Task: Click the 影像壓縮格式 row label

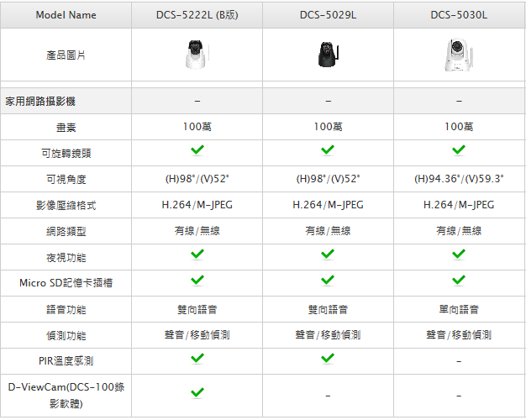Action: [66, 205]
